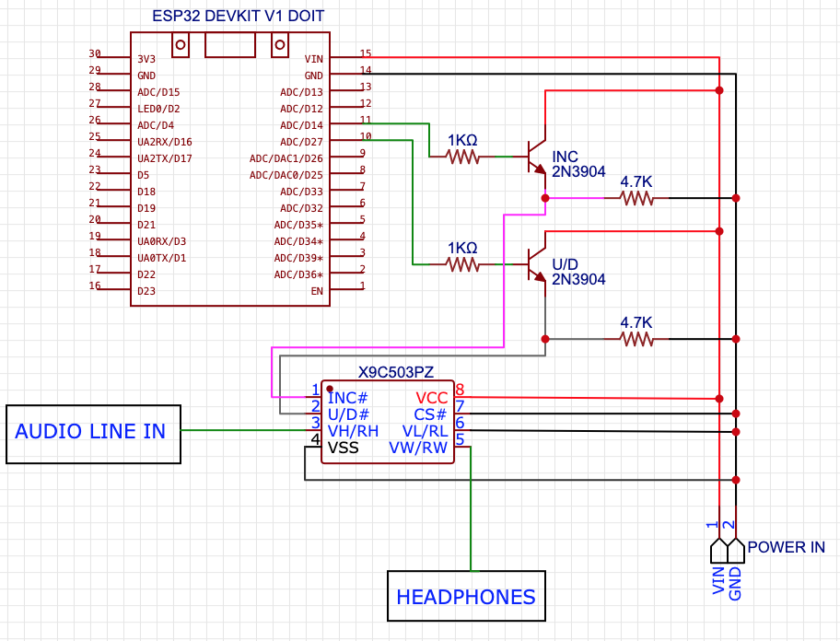Select the VIN pin on the ESP32

(313, 58)
